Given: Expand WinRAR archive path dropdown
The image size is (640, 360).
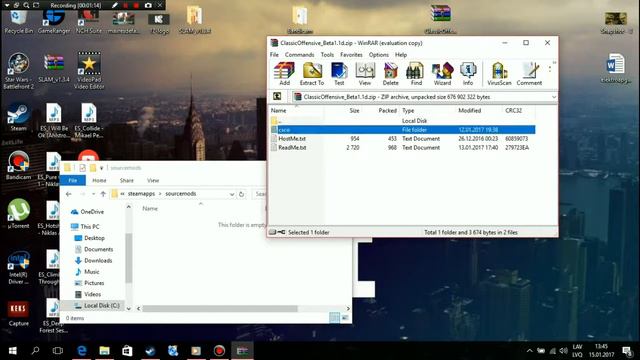Looking at the screenshot, I should (x=553, y=97).
